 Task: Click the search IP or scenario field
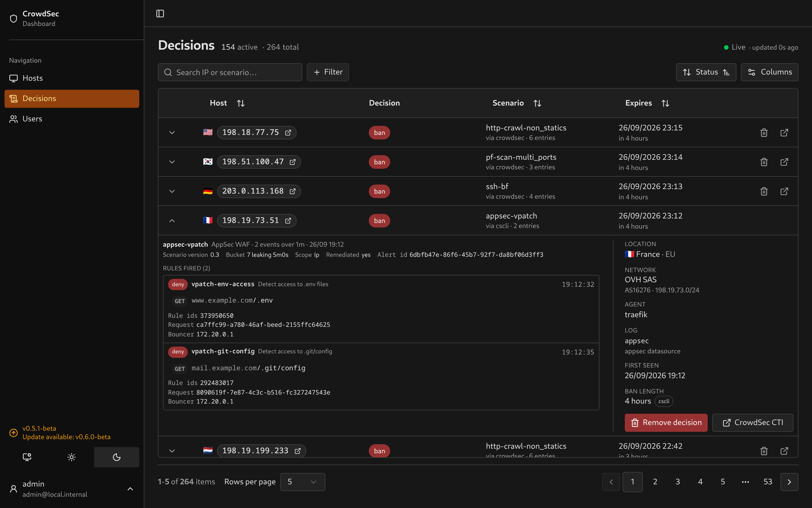click(230, 72)
